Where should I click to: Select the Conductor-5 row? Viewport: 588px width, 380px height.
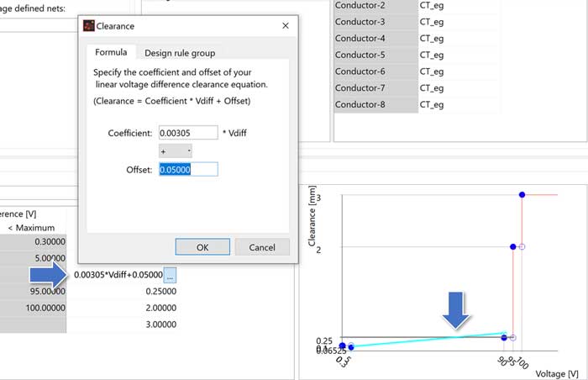tap(375, 55)
